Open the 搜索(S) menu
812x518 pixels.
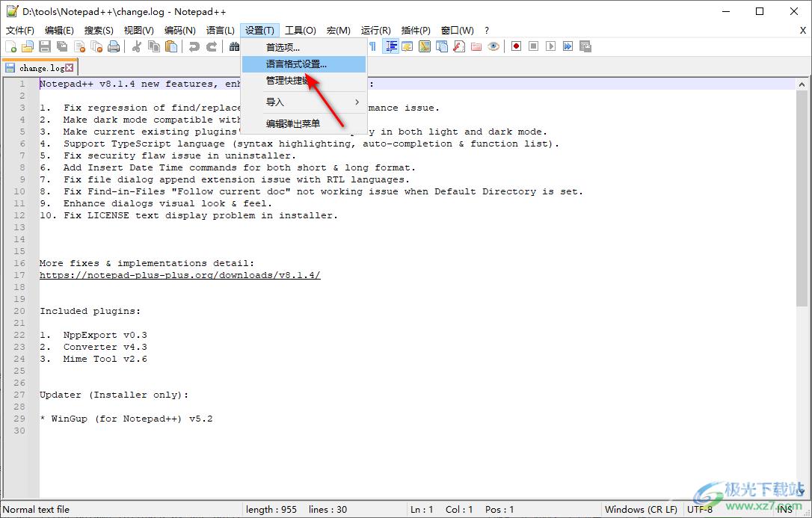tap(99, 31)
